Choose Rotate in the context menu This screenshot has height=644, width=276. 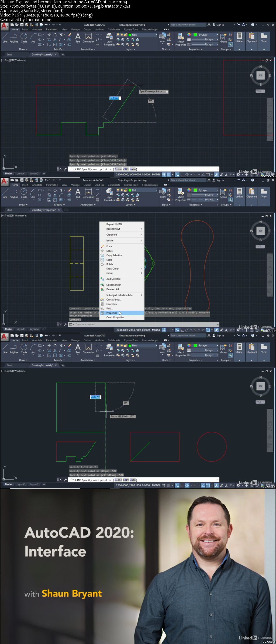(110, 264)
